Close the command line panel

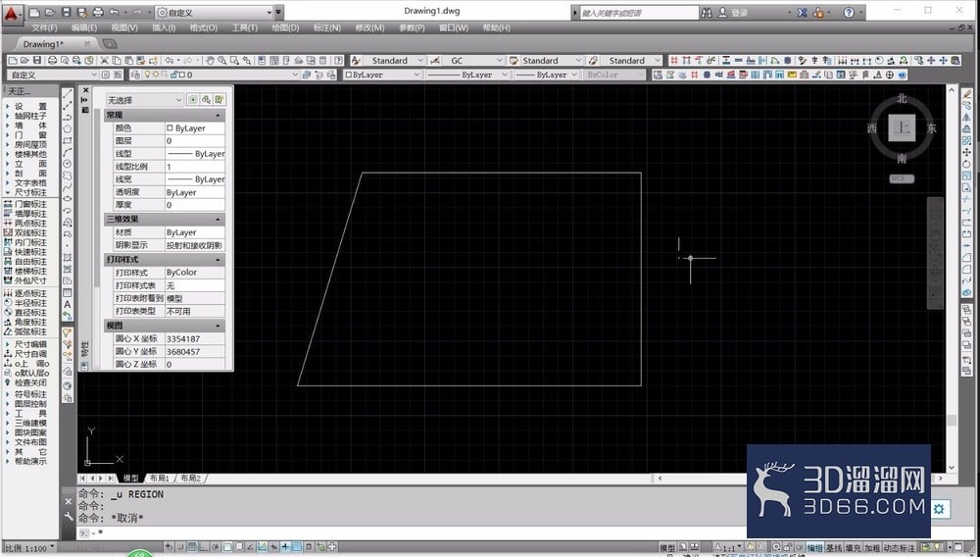point(69,501)
